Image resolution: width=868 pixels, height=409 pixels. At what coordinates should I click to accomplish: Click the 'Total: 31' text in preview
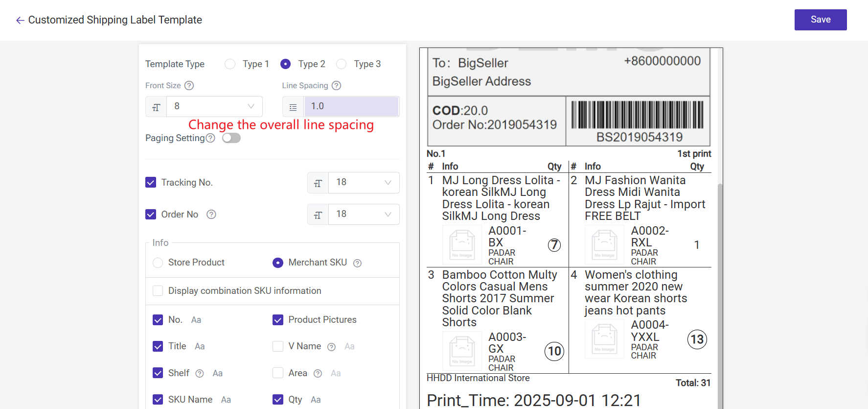pyautogui.click(x=693, y=383)
